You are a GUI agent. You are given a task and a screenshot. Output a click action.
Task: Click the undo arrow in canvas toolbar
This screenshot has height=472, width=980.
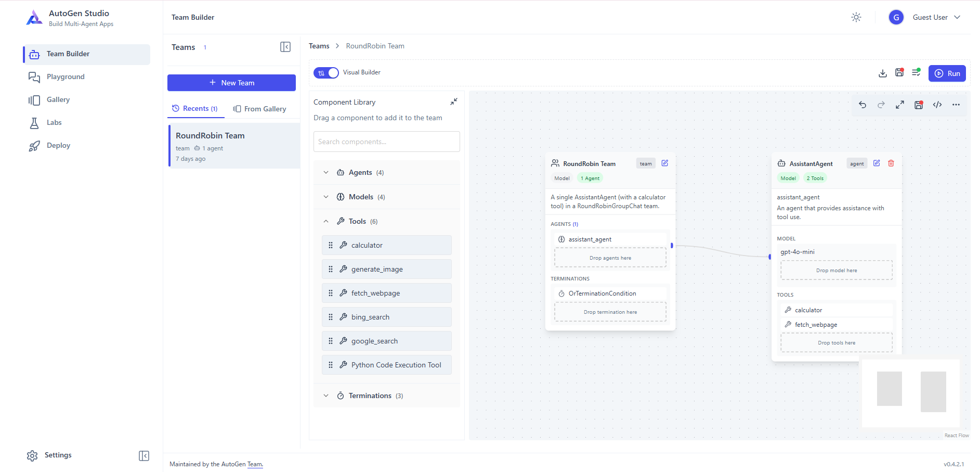[863, 105]
